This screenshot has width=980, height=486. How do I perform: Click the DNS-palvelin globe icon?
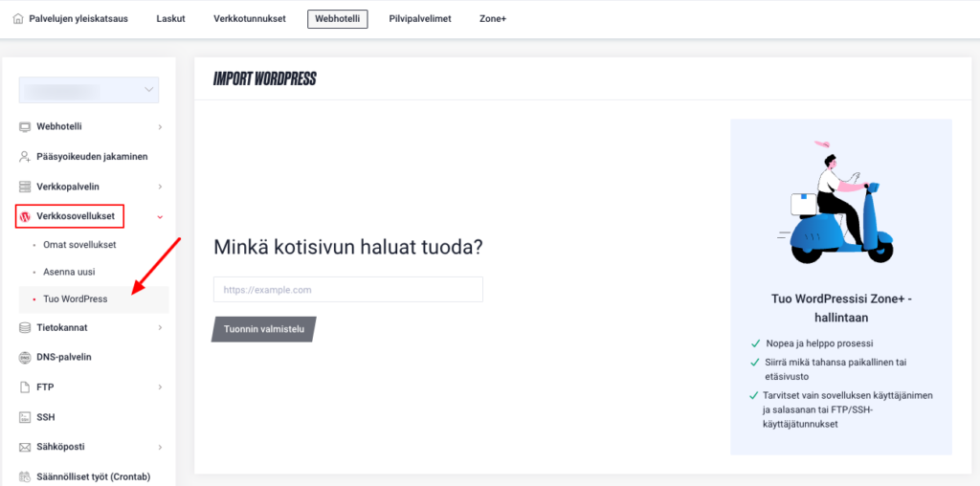tap(25, 357)
